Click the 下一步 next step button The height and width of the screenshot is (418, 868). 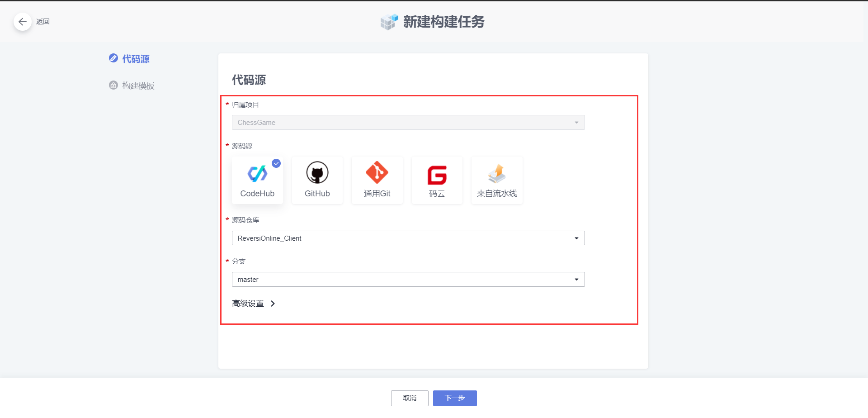tap(454, 398)
